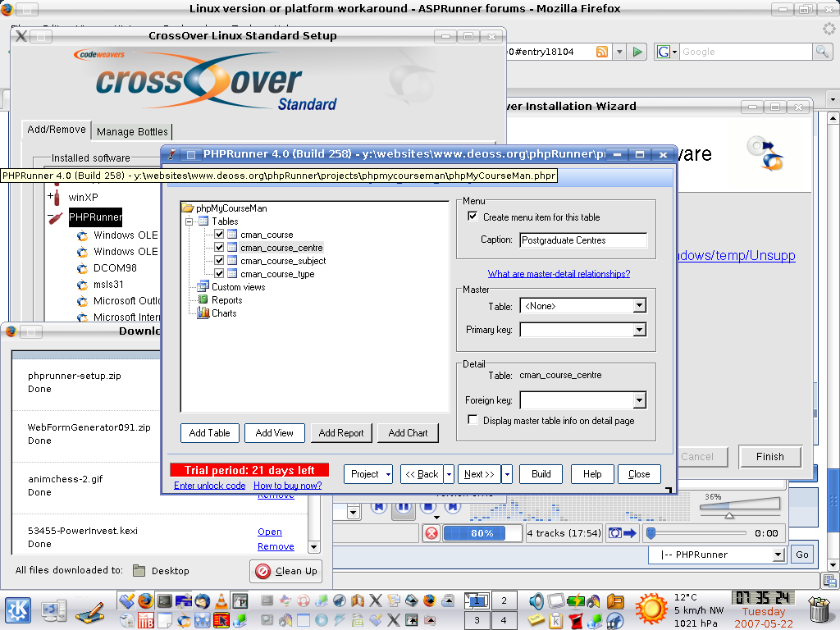This screenshot has width=840, height=630.
Task: Click the green Go arrow in Firefox
Action: point(637,52)
